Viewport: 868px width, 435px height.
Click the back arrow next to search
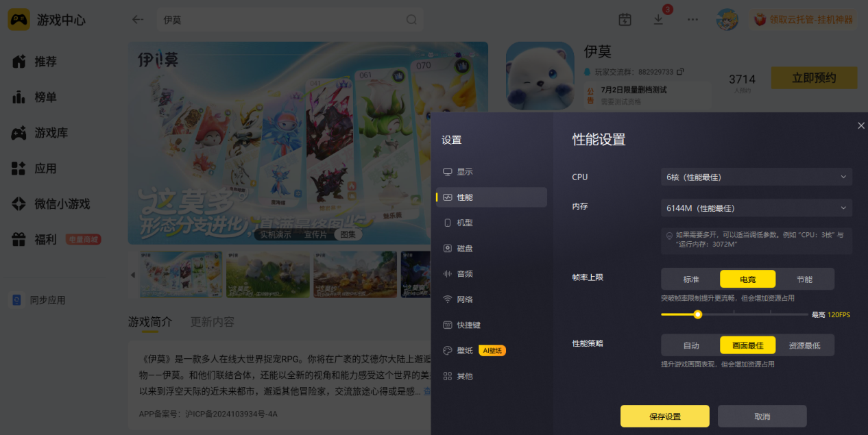138,20
